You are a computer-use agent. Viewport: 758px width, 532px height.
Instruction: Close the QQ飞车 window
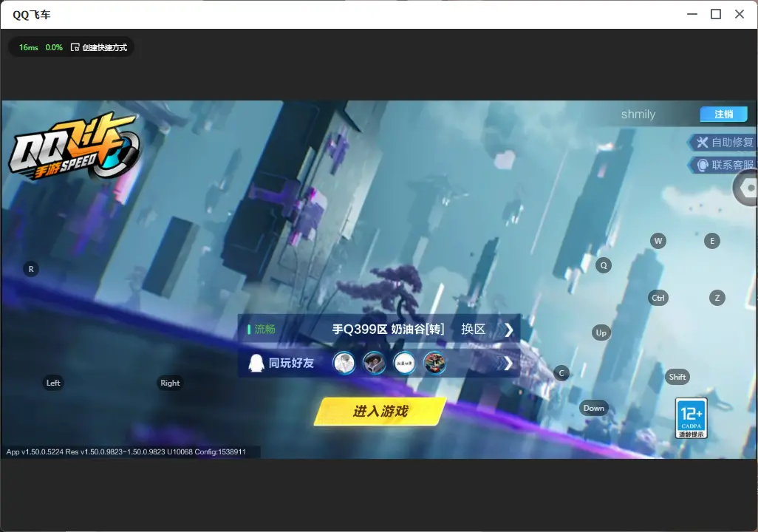pyautogui.click(x=740, y=15)
